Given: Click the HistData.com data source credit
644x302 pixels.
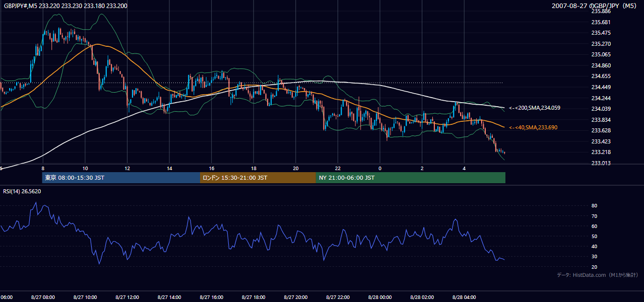Looking at the screenshot, I should pyautogui.click(x=598, y=275).
